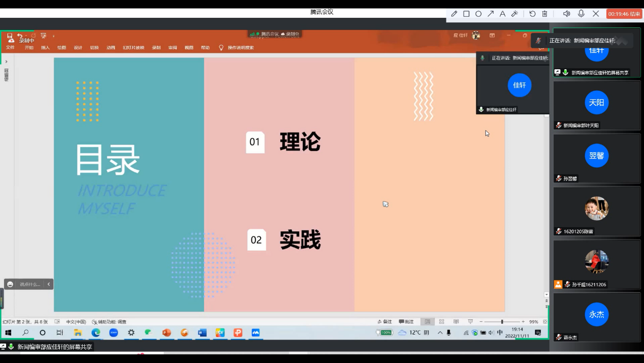This screenshot has width=644, height=363.
Task: Choose the arrow annotation tool
Action: pyautogui.click(x=491, y=14)
